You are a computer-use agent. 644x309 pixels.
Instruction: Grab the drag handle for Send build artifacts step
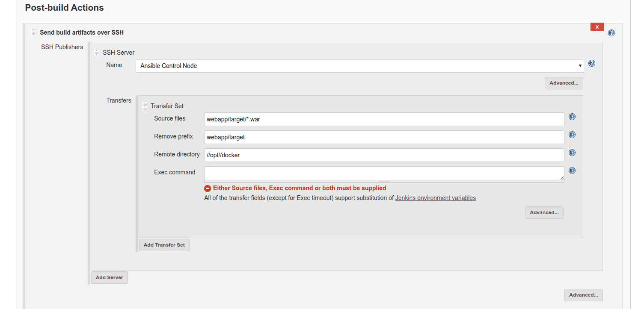point(34,32)
